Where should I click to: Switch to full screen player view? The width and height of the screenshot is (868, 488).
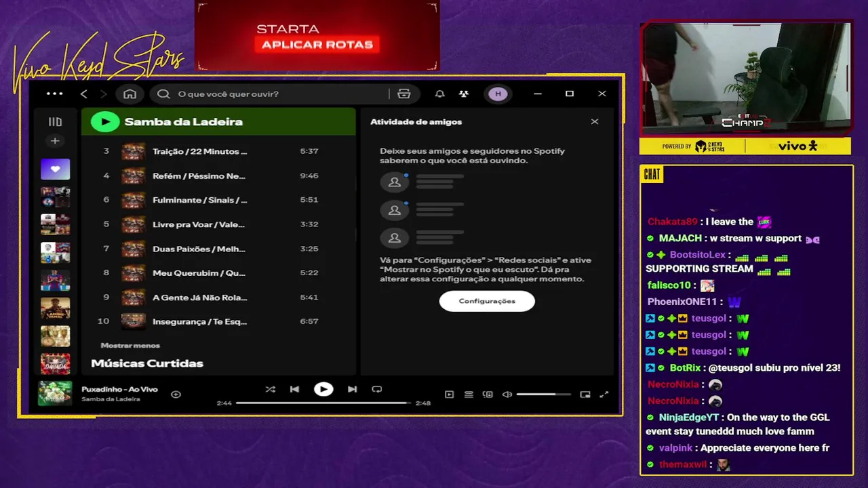point(604,394)
